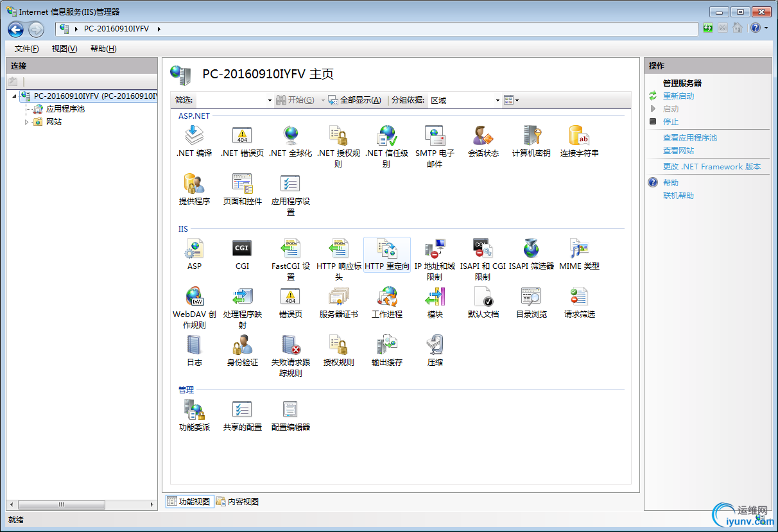778x532 pixels.
Task: Select 应用程序池 in the connections tree
Action: point(65,109)
